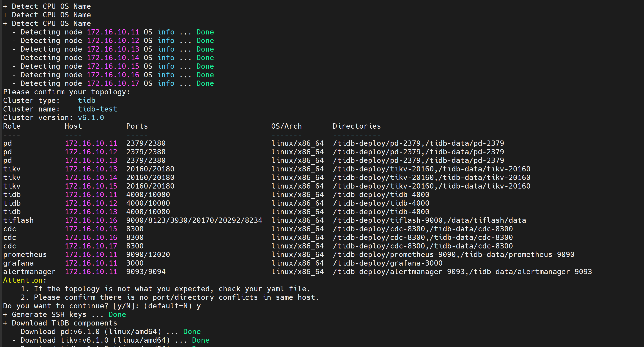This screenshot has height=347, width=644.
Task: Click Please confirm your topology line
Action: click(67, 92)
